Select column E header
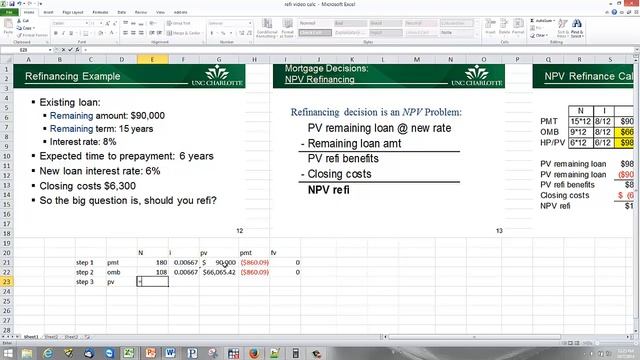Image resolution: width=640 pixels, height=360 pixels. pyautogui.click(x=153, y=60)
